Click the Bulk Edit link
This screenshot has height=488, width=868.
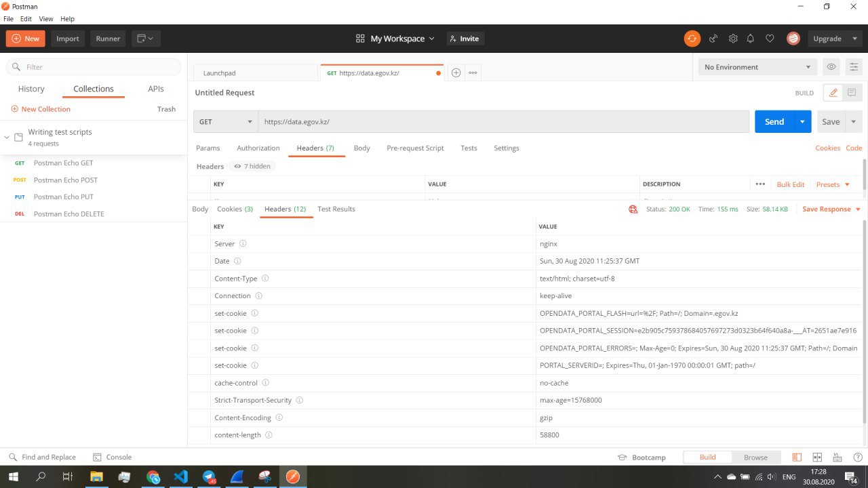click(791, 184)
